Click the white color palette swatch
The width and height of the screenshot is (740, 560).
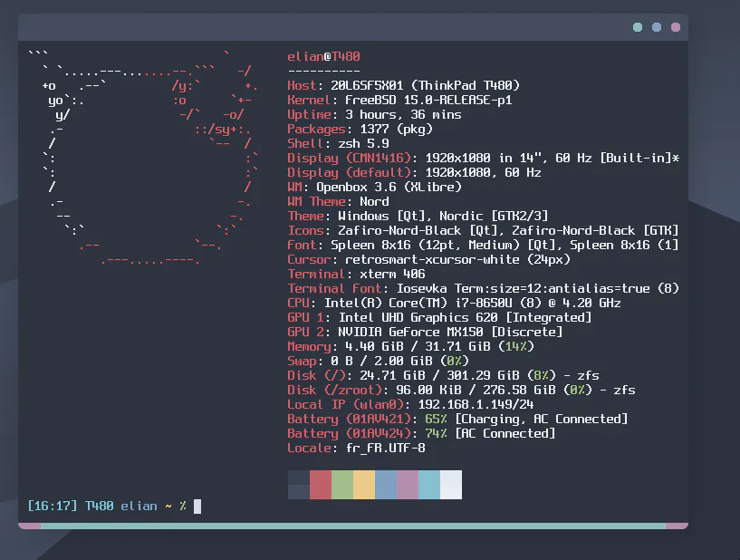click(451, 485)
